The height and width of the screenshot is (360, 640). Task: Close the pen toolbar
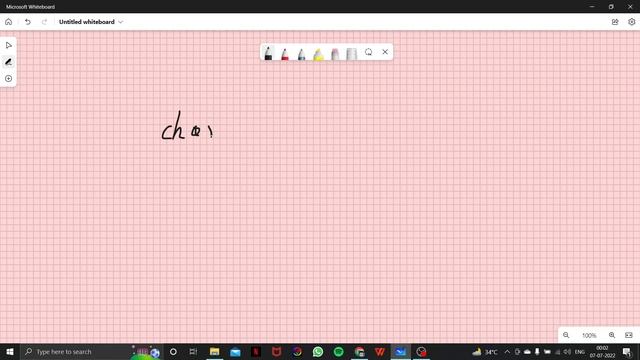pyautogui.click(x=385, y=52)
